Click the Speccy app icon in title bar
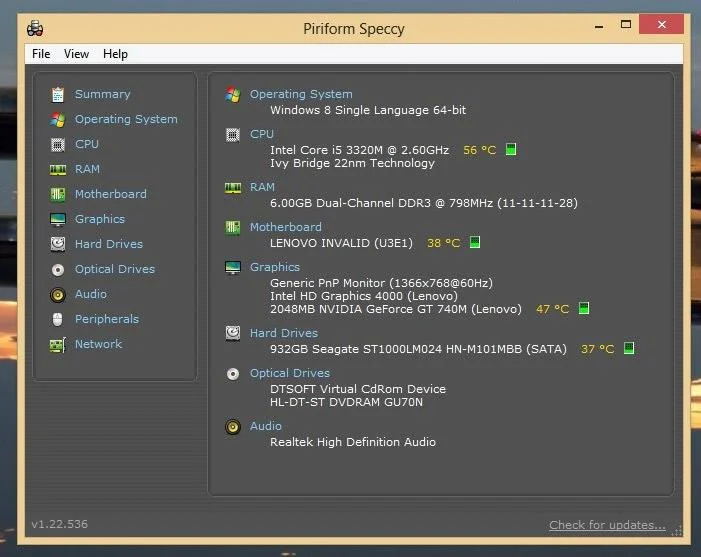 35,28
